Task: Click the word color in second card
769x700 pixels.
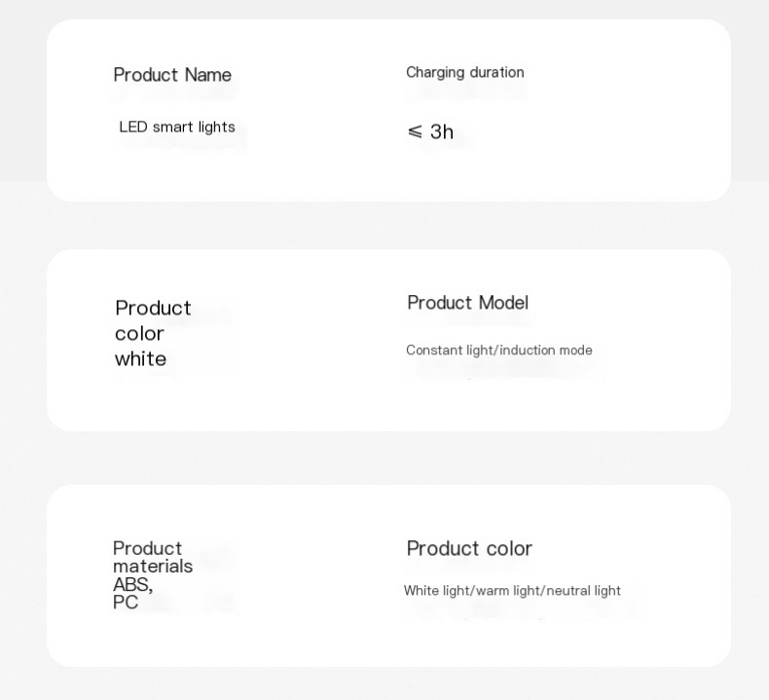Action: click(x=139, y=334)
